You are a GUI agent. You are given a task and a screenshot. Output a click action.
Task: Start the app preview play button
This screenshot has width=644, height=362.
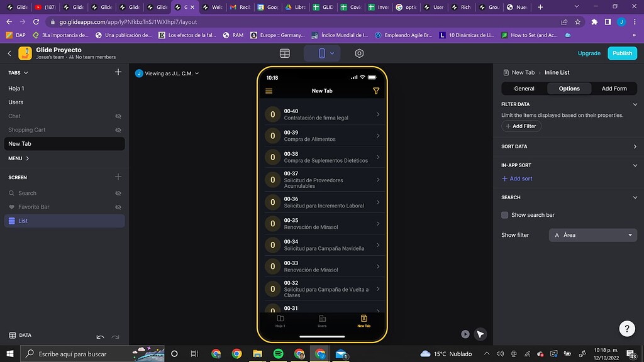point(465,334)
